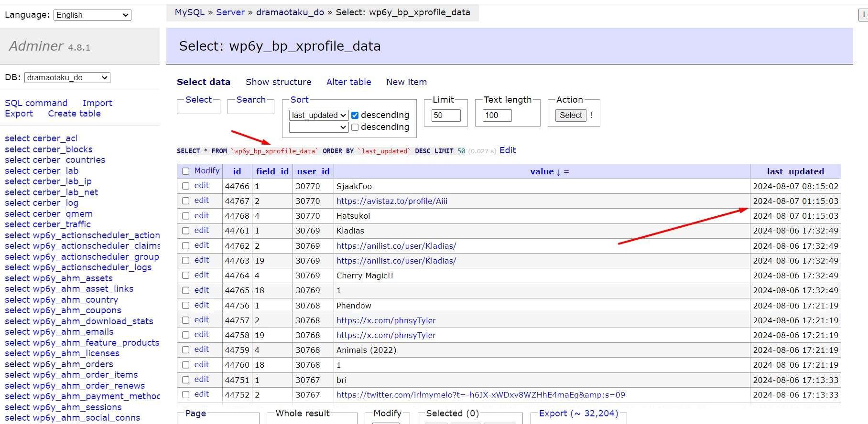Enable the second descending checkbox in Sort
The image size is (868, 424).
[x=355, y=127]
